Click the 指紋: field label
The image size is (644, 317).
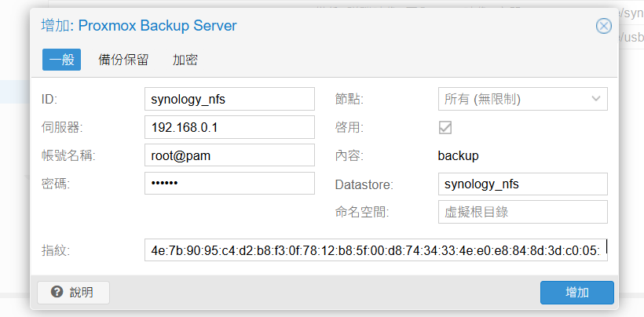point(56,250)
